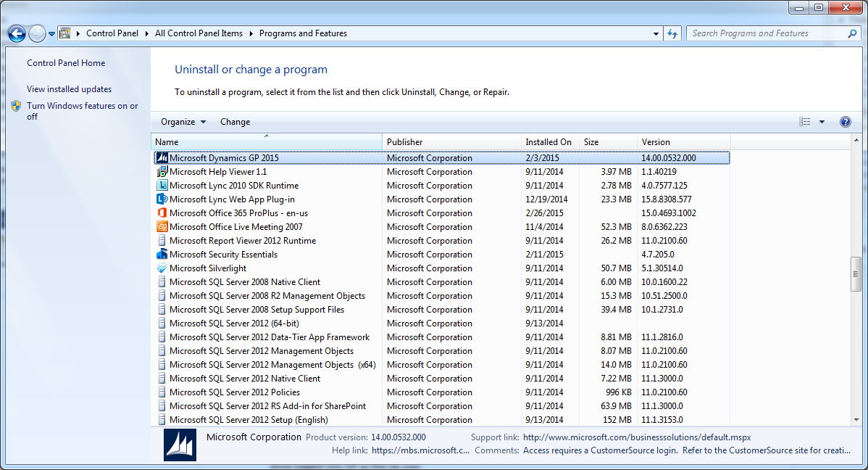Click the 2/11/2015 installed date cell
Image resolution: width=868 pixels, height=470 pixels.
tap(544, 255)
